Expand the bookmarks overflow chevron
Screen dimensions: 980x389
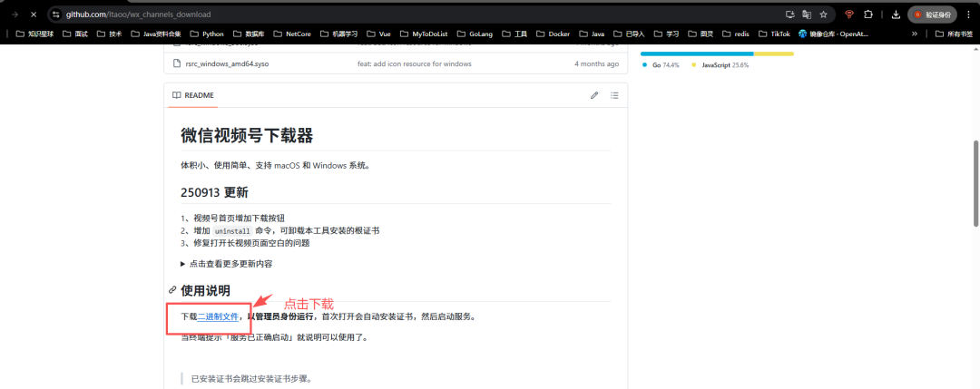915,34
